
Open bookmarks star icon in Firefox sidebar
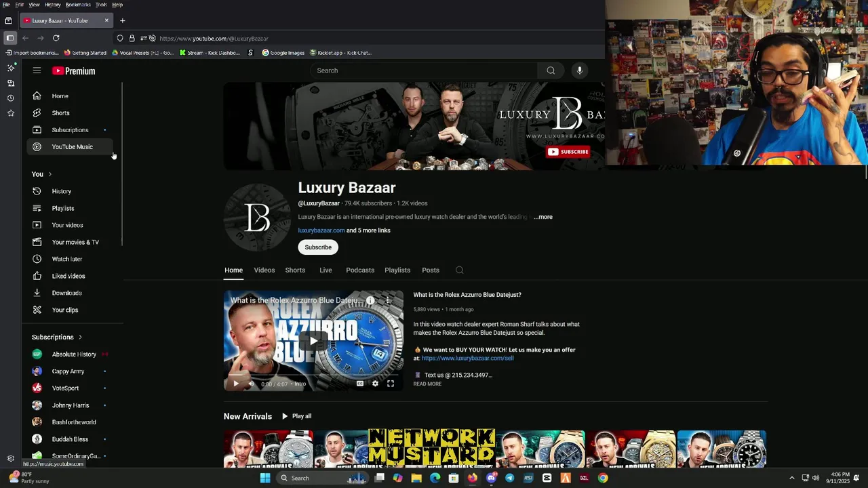pyautogui.click(x=11, y=113)
